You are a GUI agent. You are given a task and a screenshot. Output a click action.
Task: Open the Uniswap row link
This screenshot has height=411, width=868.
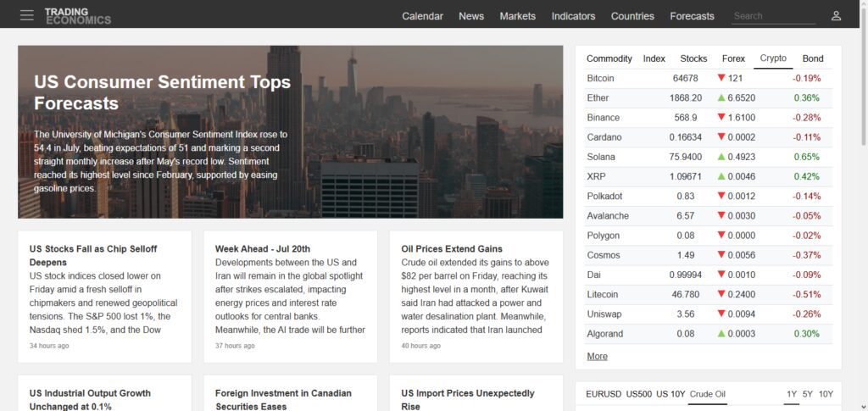click(604, 314)
